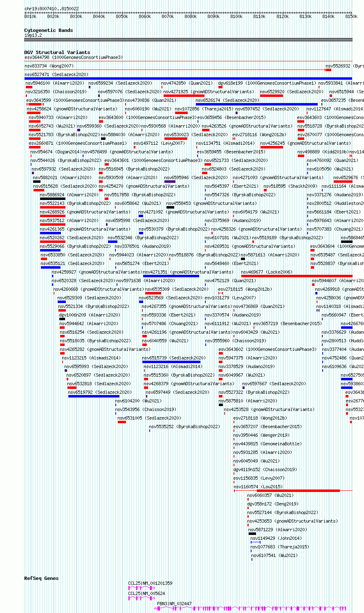Screen dimensions: 364x613
Task: Select the nsv469677 (Locke2006) label
Action: (267, 272)
